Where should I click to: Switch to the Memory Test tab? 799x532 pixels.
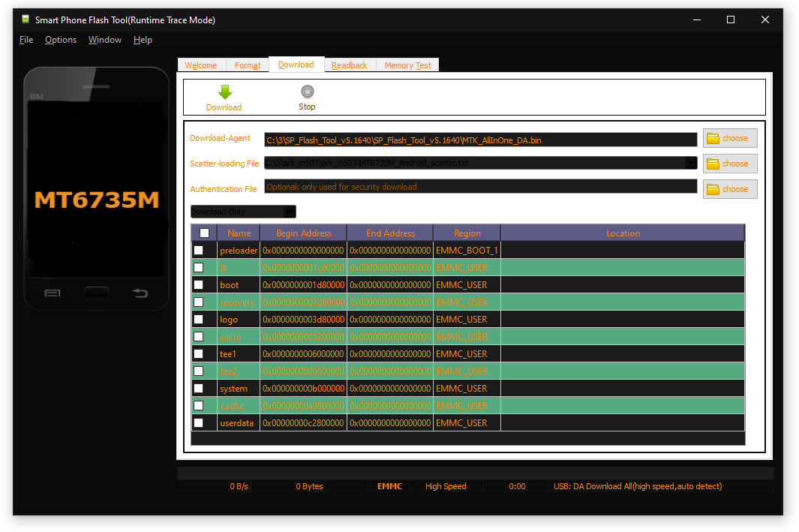pyautogui.click(x=407, y=65)
